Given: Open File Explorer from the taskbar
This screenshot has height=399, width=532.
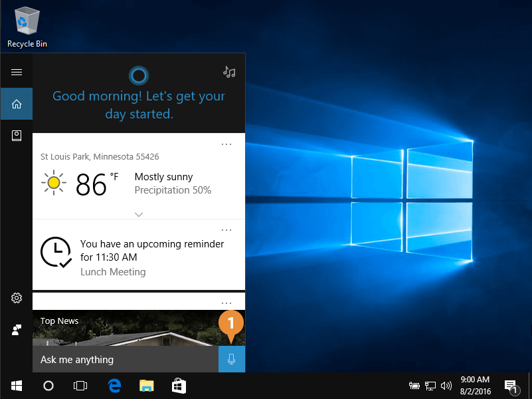Looking at the screenshot, I should (x=146, y=386).
